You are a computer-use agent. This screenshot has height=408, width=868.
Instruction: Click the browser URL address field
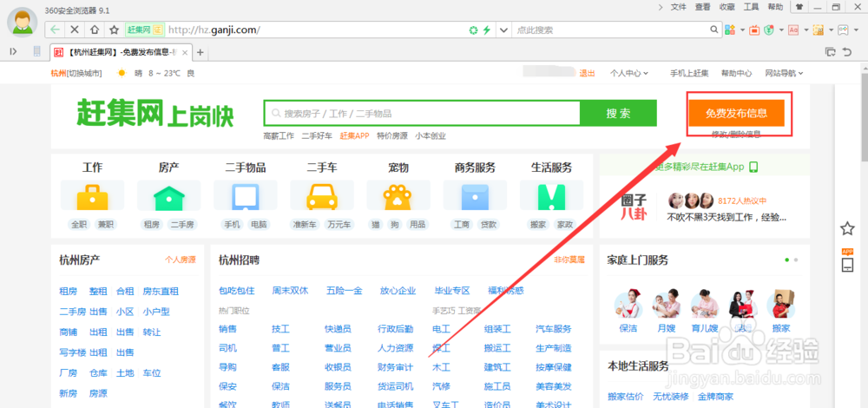[x=316, y=30]
